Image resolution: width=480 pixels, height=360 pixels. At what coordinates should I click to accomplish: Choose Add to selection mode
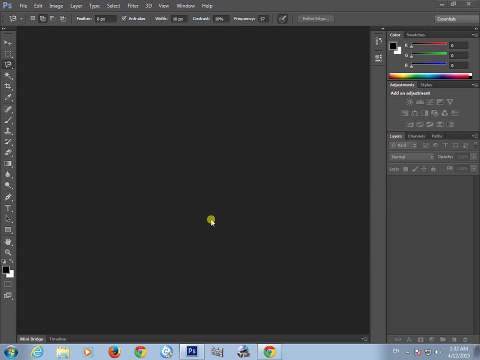(x=43, y=19)
